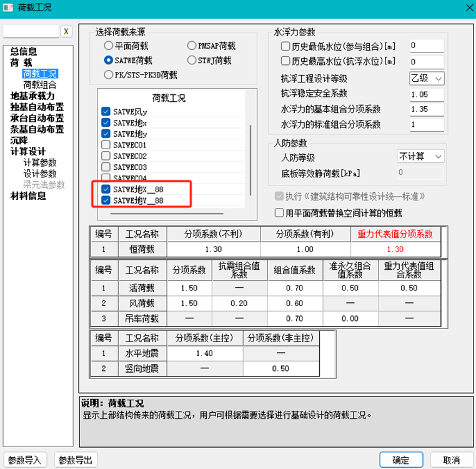Open 条基自动布置 tree item
This screenshot has width=476, height=469.
coord(37,129)
